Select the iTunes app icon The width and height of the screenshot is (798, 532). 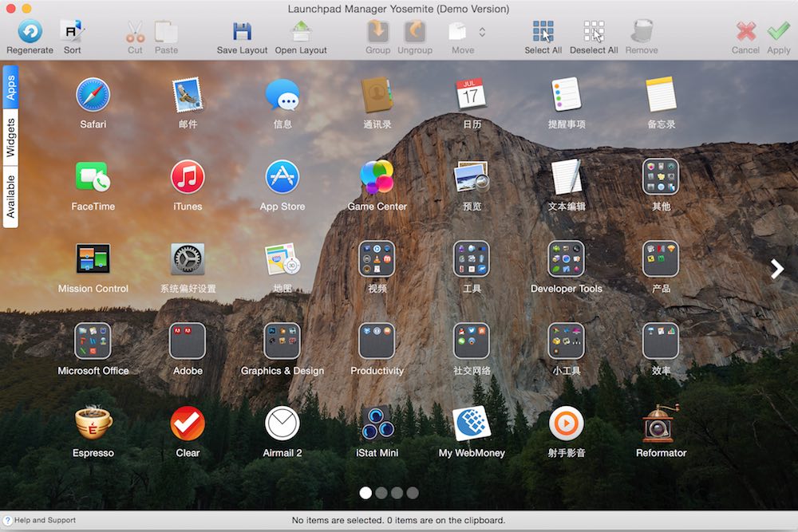click(x=188, y=176)
